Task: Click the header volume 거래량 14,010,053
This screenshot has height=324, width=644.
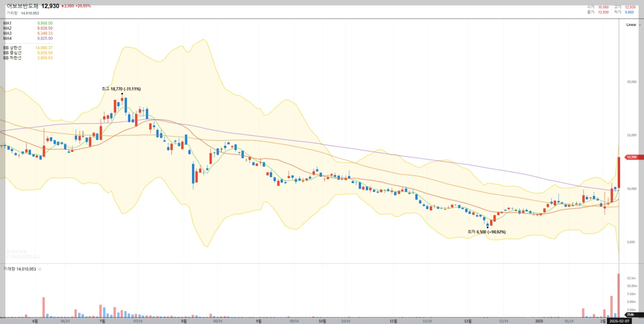Action: [x=23, y=13]
